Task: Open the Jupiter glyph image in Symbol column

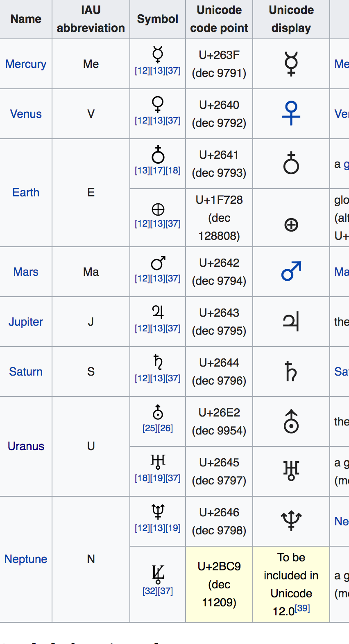Action: (x=158, y=313)
